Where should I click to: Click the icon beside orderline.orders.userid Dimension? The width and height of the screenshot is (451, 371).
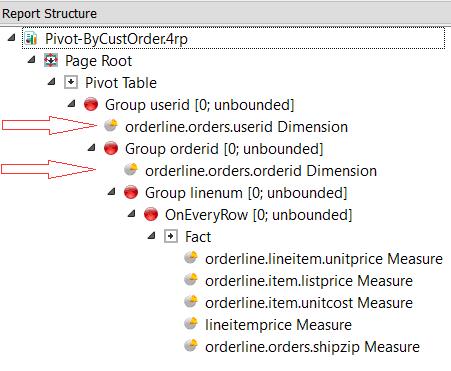(x=111, y=126)
